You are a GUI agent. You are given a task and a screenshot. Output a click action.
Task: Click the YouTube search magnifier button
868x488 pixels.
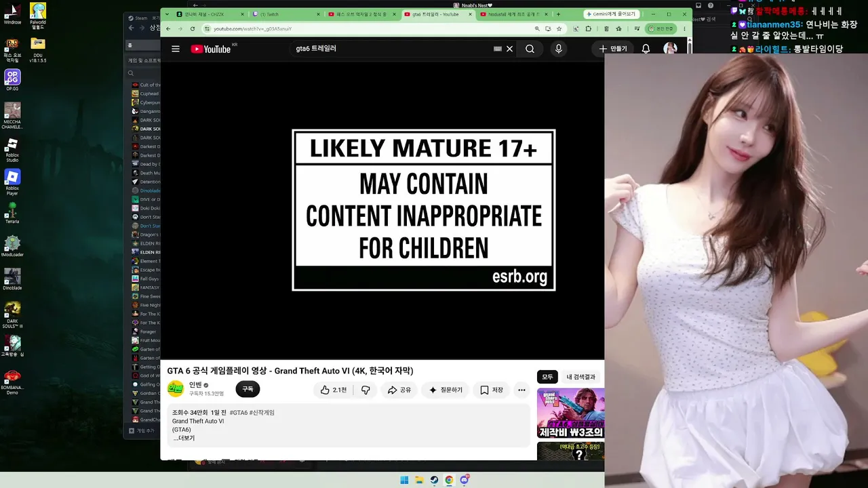click(530, 49)
